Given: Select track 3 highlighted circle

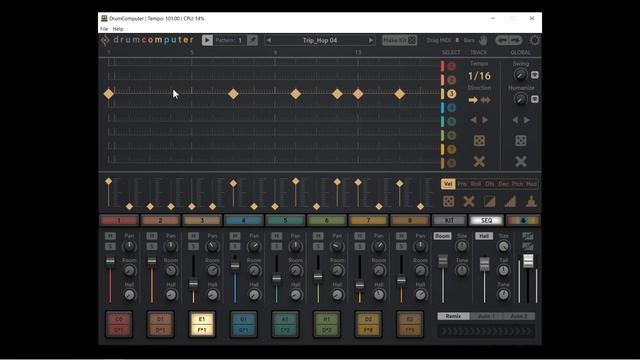Looking at the screenshot, I should coord(451,94).
